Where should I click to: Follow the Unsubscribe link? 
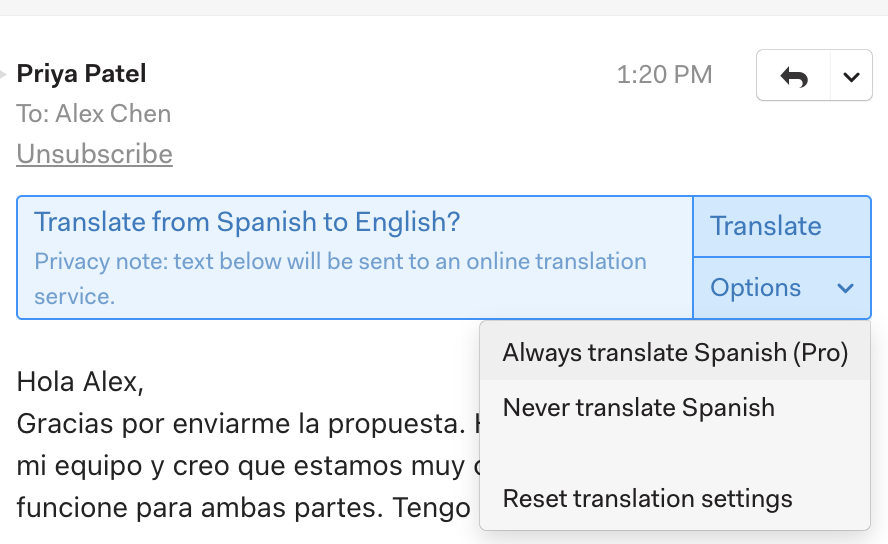click(x=95, y=154)
